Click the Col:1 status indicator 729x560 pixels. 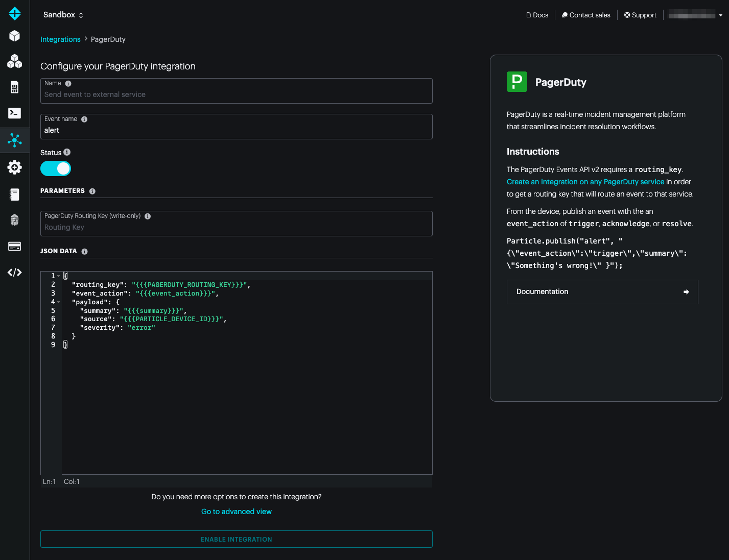pos(72,482)
